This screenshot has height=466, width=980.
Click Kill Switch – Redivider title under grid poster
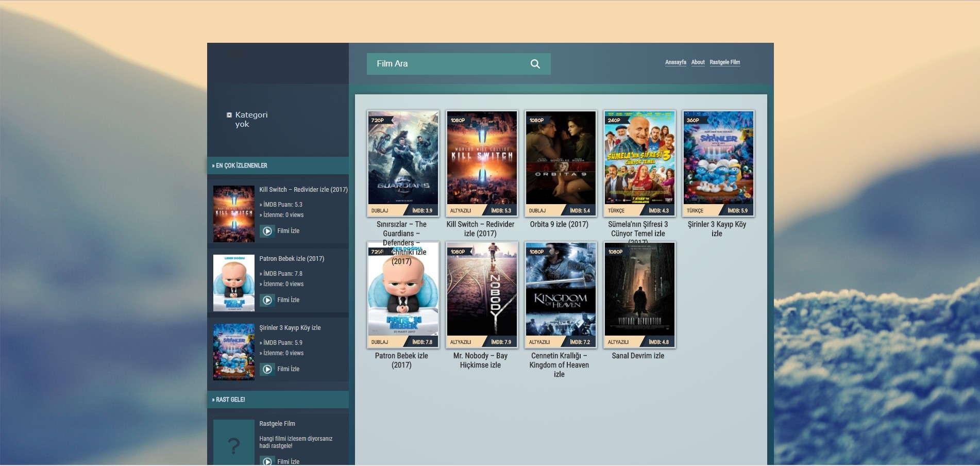coord(480,229)
